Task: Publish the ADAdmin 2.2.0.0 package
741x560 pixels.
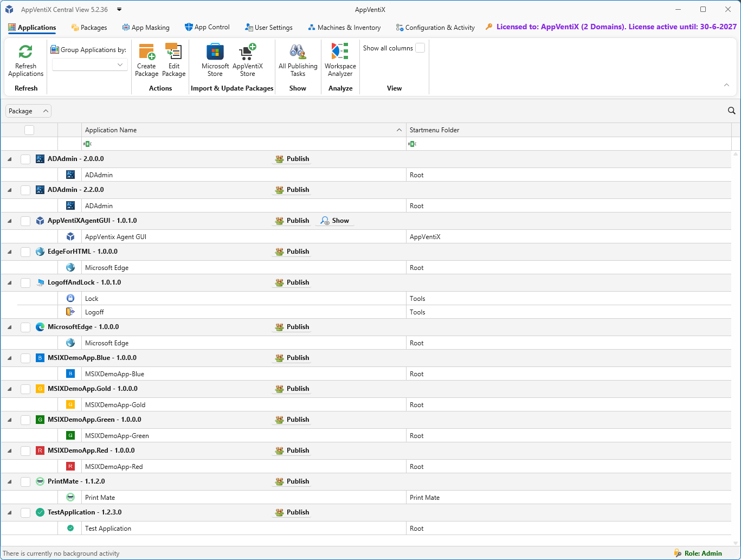Action: tap(292, 190)
